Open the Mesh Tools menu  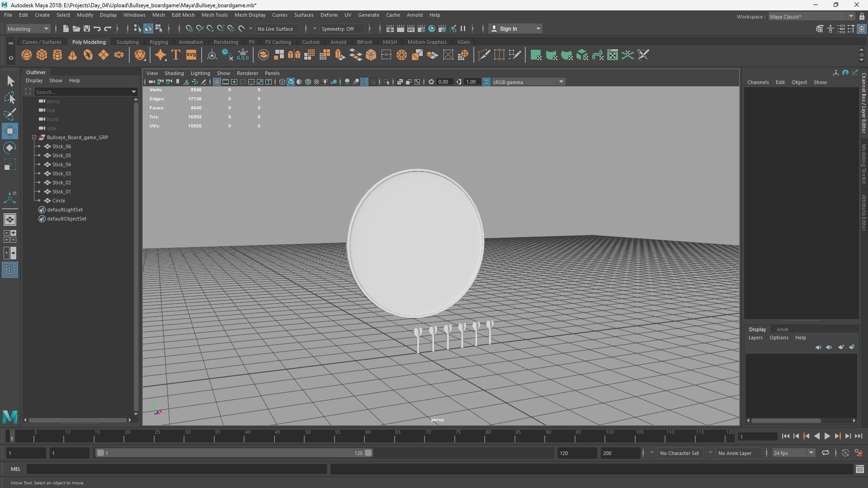pos(214,15)
